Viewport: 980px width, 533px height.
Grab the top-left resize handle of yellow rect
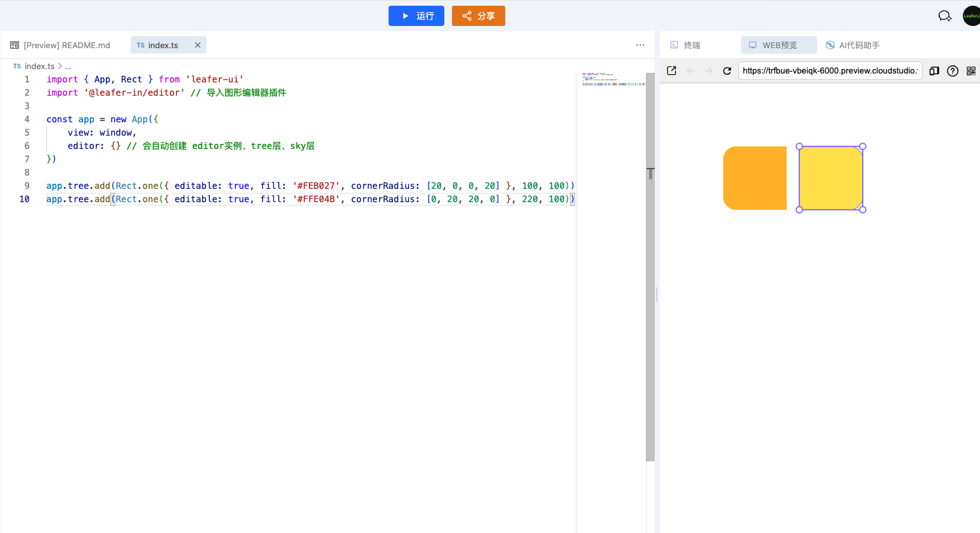[799, 146]
